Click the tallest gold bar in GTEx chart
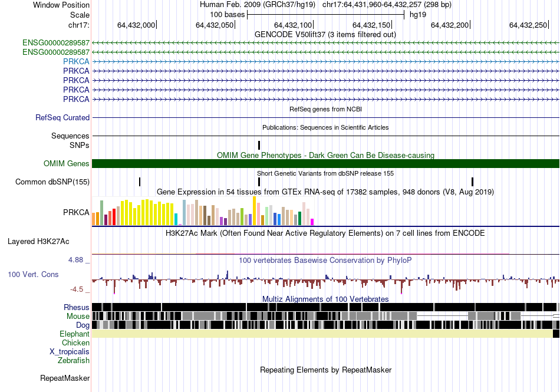Viewport: 560px width, 392px height. [254, 210]
